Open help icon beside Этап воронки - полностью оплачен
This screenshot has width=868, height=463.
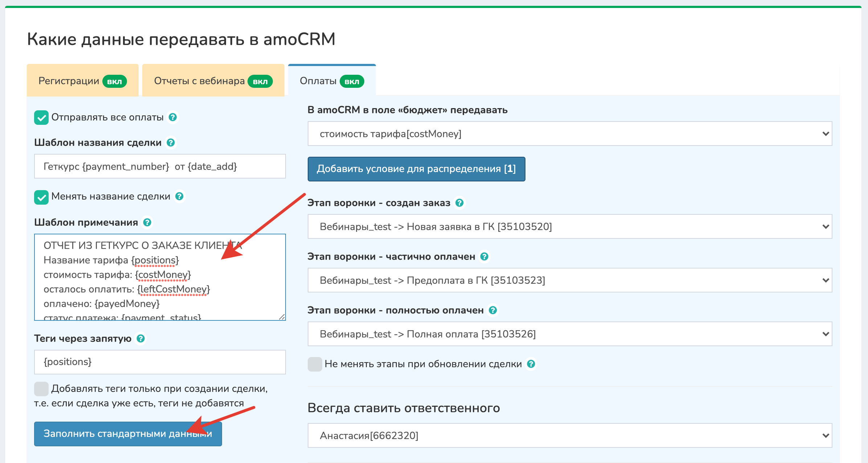coord(493,310)
